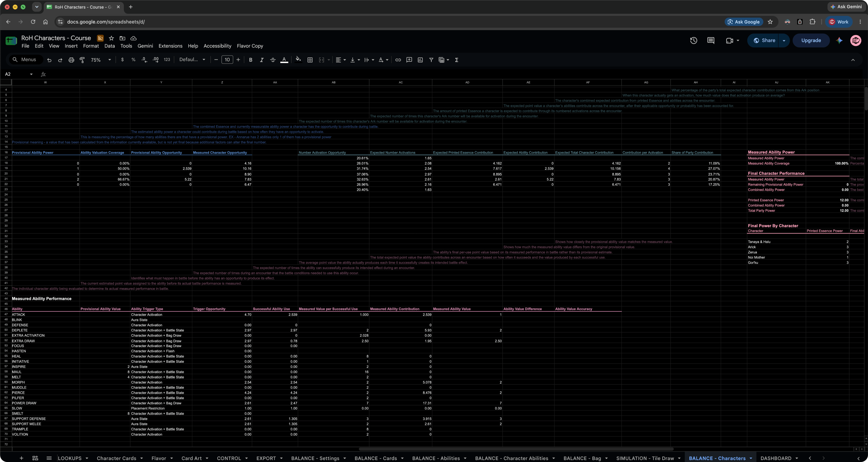Switch to BALANCE - Bag sheet tab
Image resolution: width=868 pixels, height=462 pixels.
(x=582, y=458)
